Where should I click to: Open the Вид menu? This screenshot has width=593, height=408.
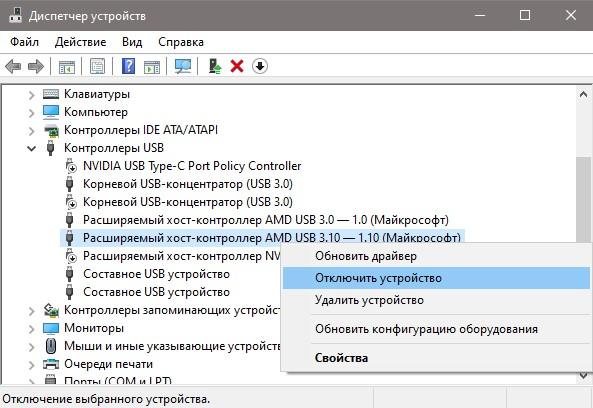(132, 42)
